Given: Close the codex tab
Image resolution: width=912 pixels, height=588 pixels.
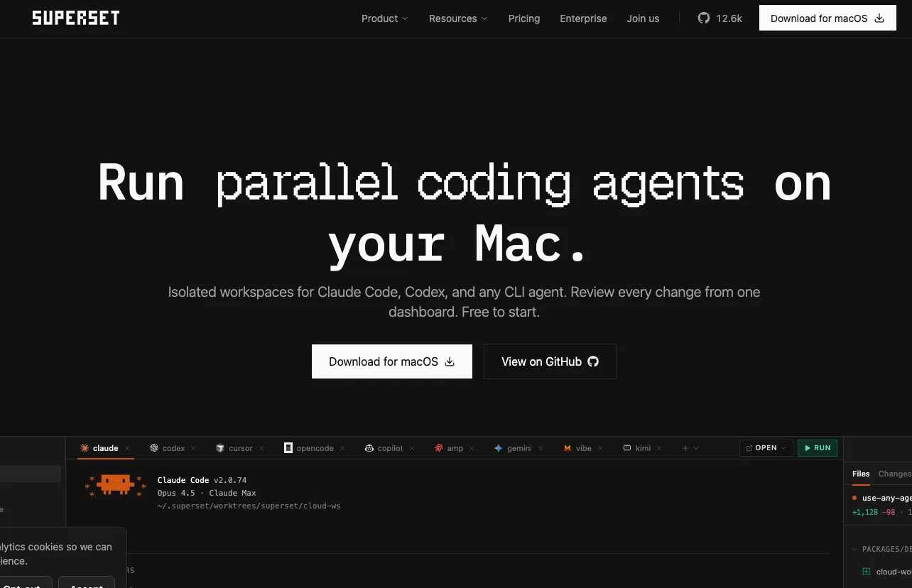Looking at the screenshot, I should pos(194,448).
